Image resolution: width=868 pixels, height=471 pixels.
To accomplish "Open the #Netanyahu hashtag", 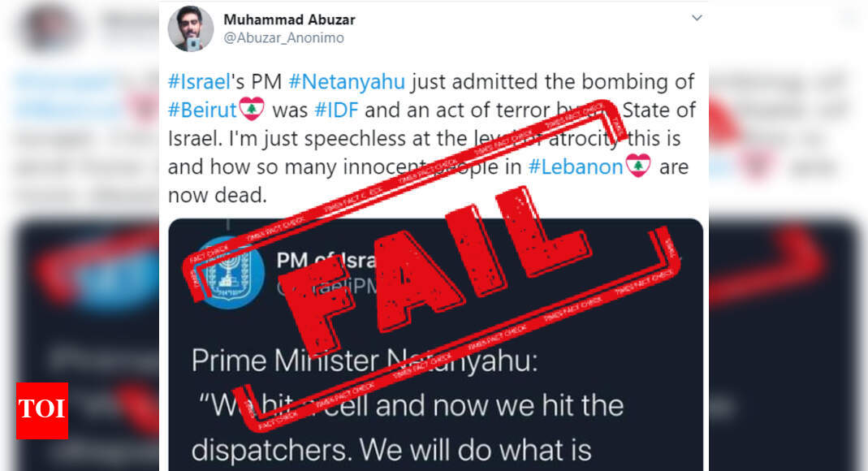I will [347, 82].
